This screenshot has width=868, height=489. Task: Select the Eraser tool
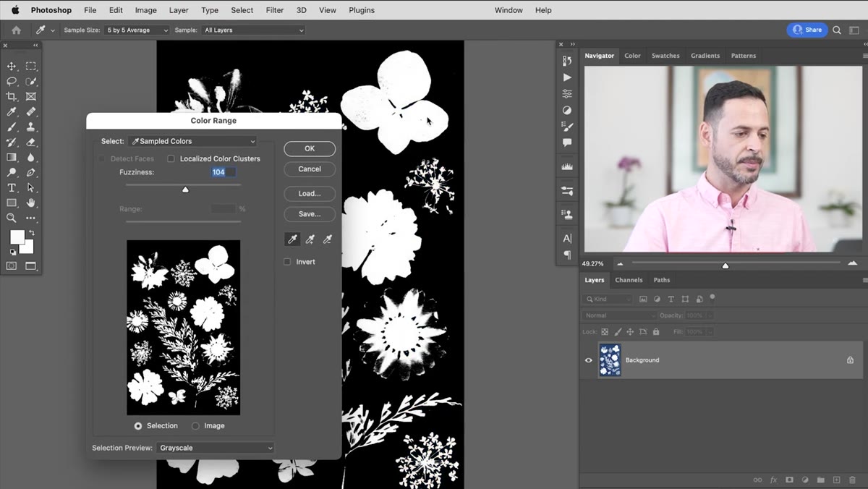[x=30, y=143]
